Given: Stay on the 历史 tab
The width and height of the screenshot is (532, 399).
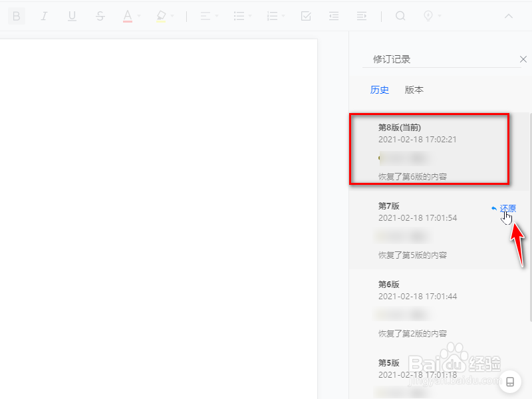Looking at the screenshot, I should click(x=380, y=90).
